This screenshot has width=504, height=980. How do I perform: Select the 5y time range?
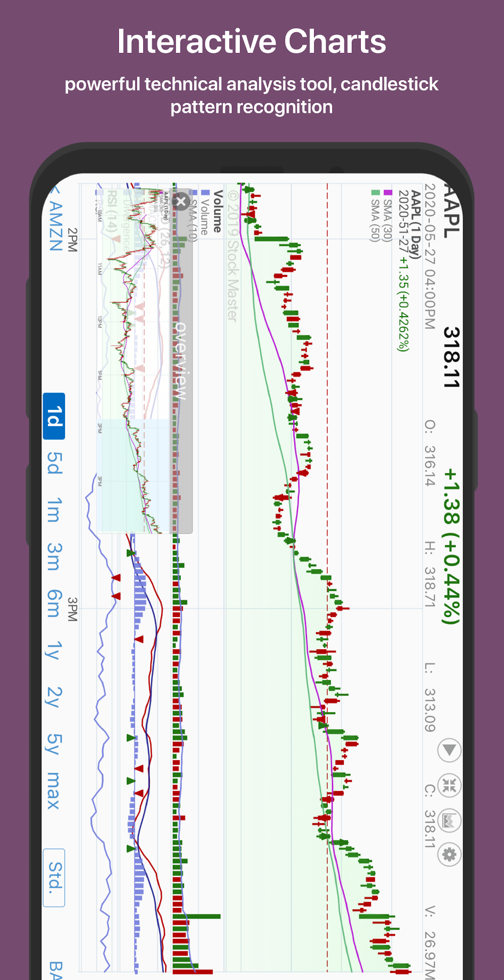coord(54,744)
